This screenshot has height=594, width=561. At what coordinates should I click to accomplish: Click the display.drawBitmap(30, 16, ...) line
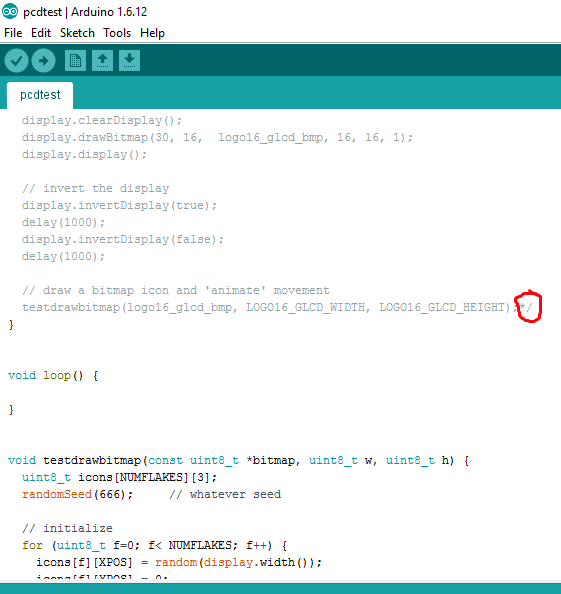(217, 138)
